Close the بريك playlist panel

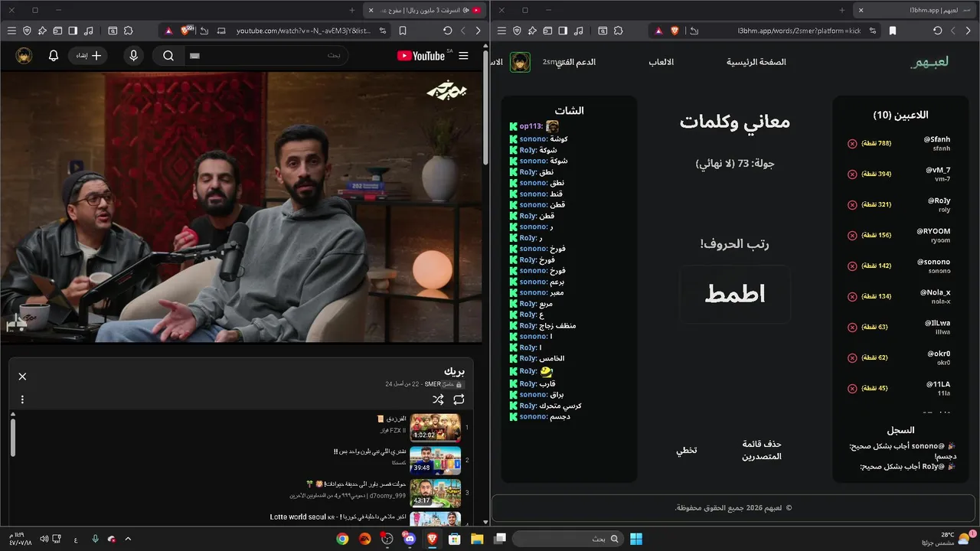tap(22, 377)
